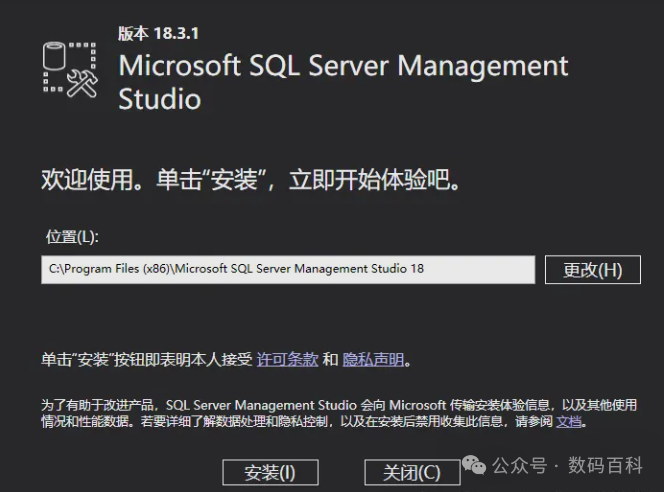The image size is (664, 492).
Task: Click the 位置(L): label
Action: point(72,237)
